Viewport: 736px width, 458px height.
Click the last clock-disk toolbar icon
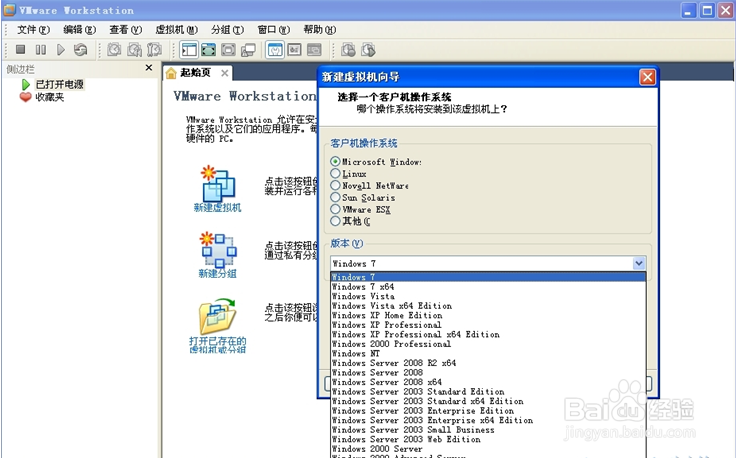click(368, 50)
